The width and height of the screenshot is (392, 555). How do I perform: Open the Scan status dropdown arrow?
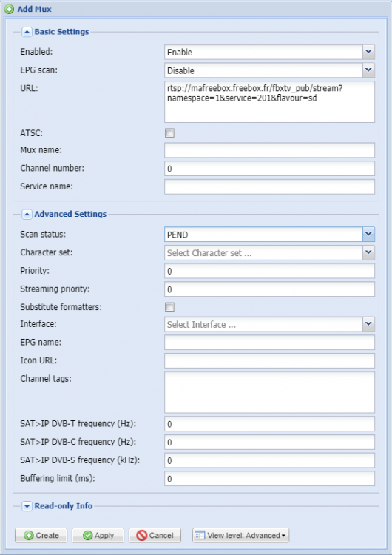click(368, 235)
